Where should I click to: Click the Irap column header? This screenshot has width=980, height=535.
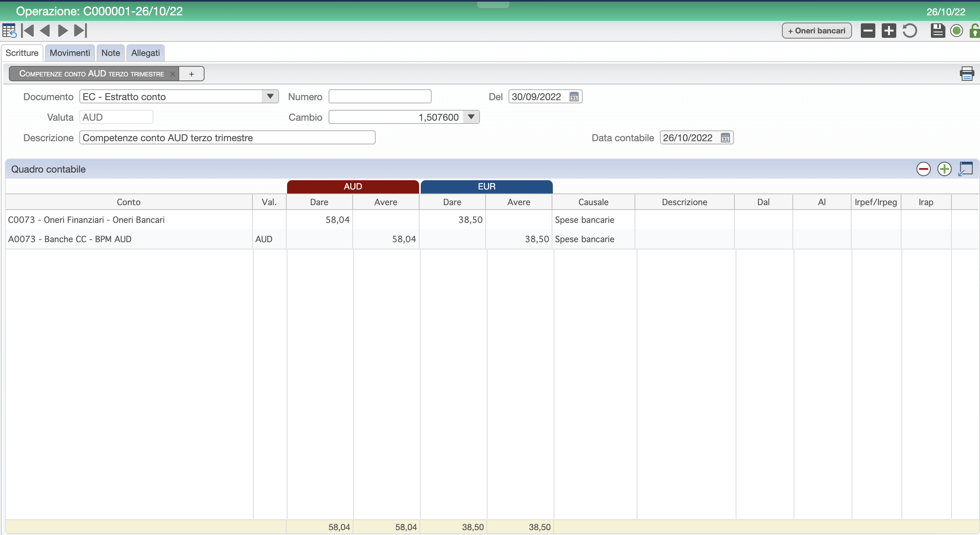click(x=926, y=202)
